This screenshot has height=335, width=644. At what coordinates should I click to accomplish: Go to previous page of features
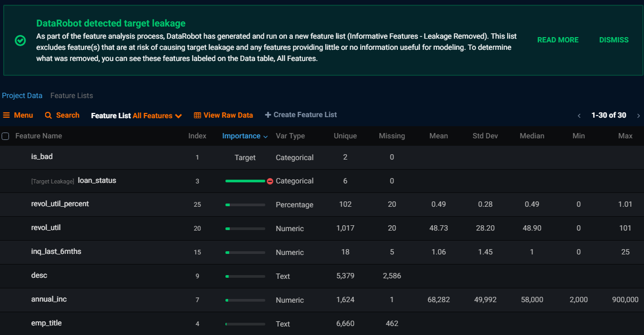tap(579, 116)
